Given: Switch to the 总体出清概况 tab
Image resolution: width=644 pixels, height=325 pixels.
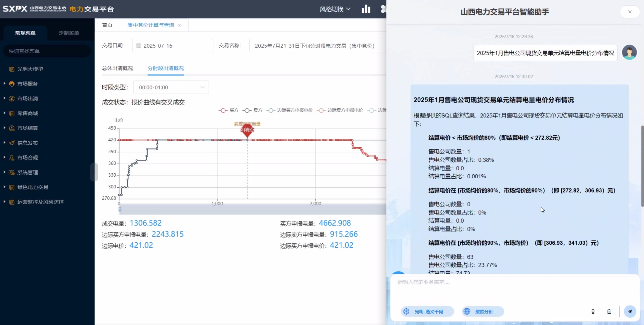Looking at the screenshot, I should (x=117, y=68).
